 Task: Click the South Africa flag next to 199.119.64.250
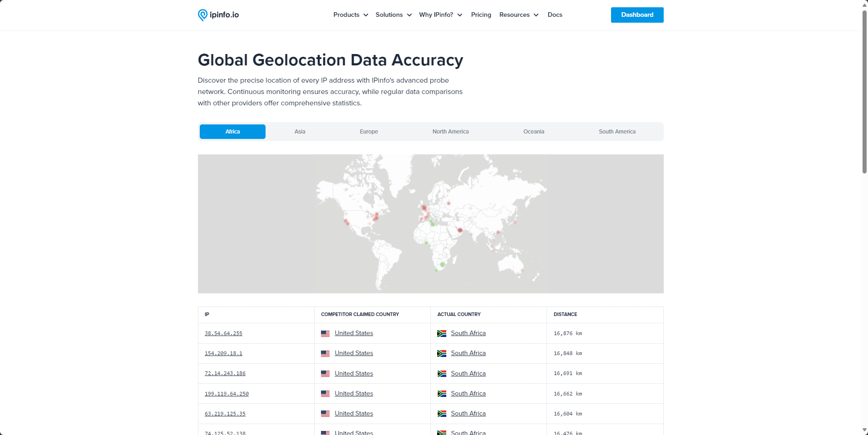(442, 393)
